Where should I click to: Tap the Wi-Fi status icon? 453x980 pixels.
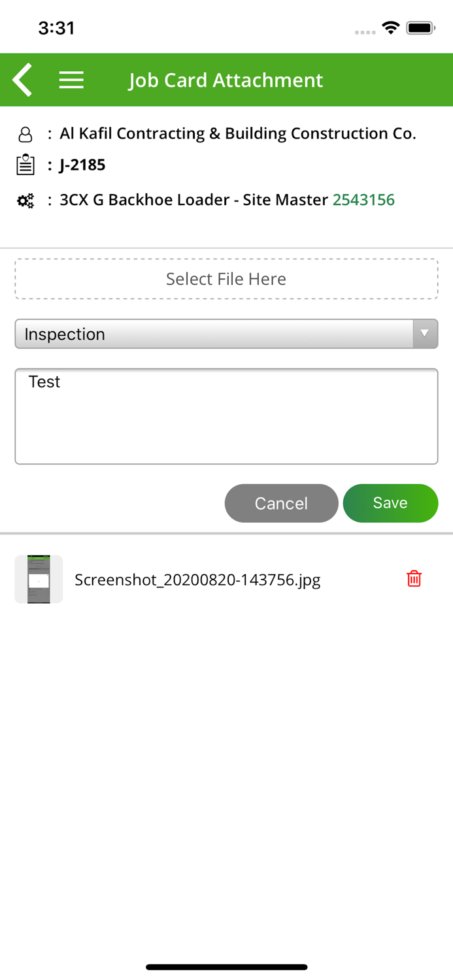coord(391,28)
